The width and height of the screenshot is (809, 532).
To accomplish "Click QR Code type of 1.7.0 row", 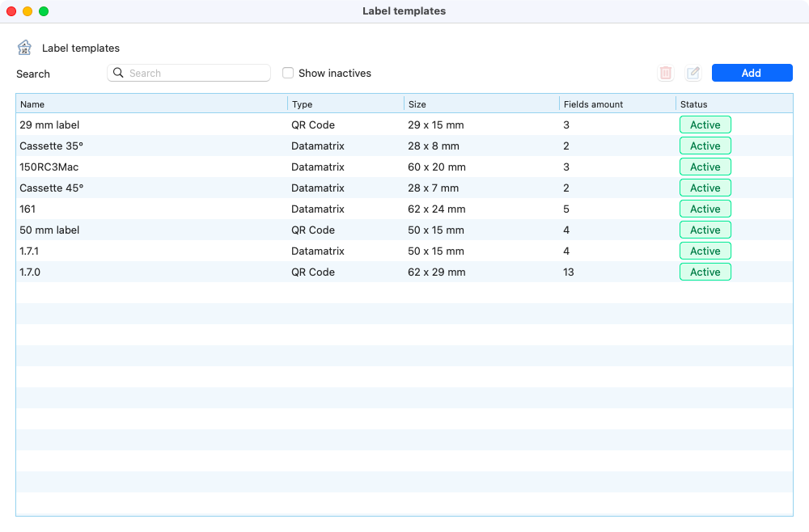I will tap(313, 272).
